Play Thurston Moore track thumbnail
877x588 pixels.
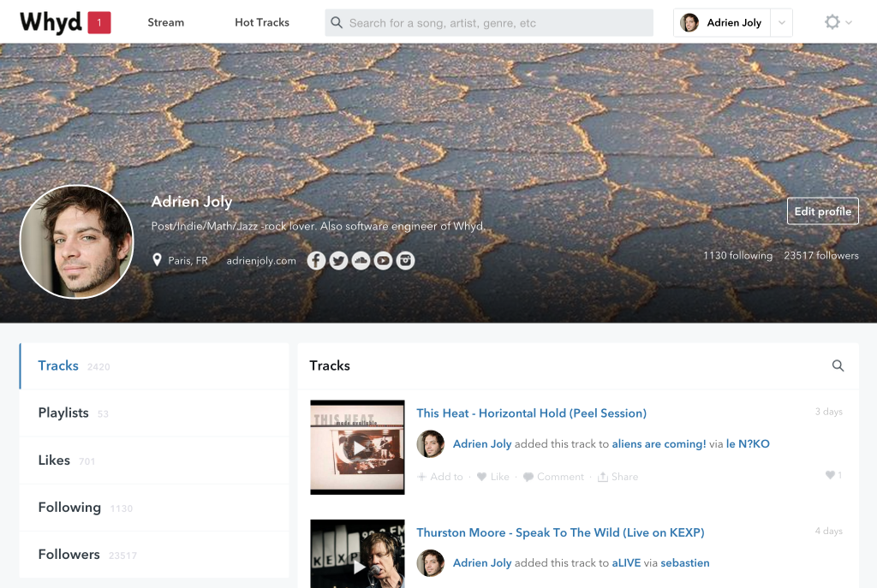click(x=357, y=554)
